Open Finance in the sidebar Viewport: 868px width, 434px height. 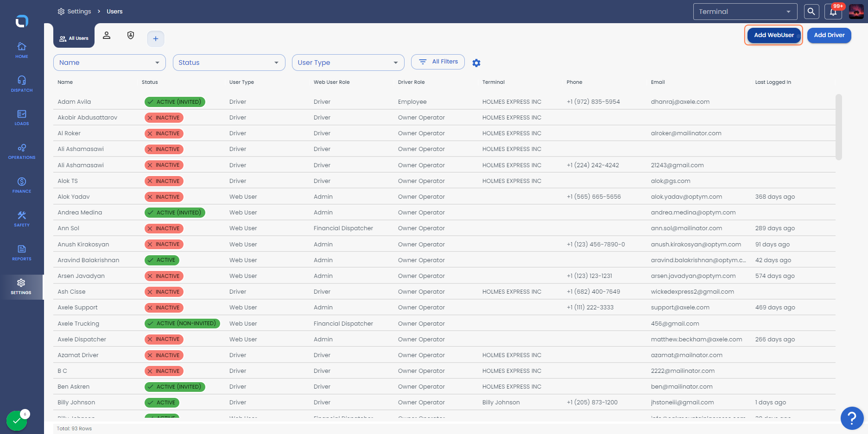click(22, 185)
